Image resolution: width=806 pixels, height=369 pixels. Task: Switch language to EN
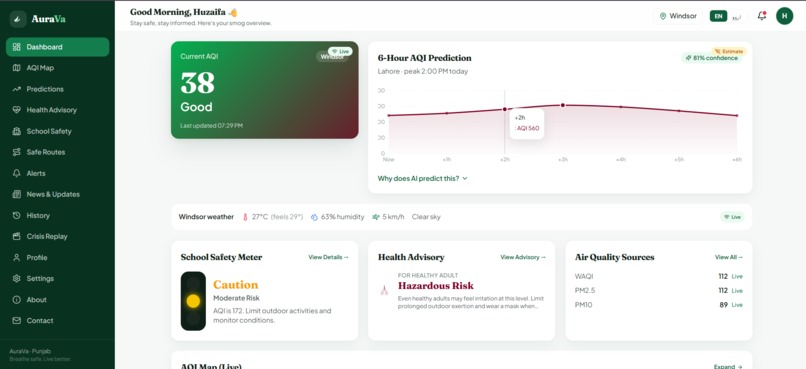pos(718,16)
